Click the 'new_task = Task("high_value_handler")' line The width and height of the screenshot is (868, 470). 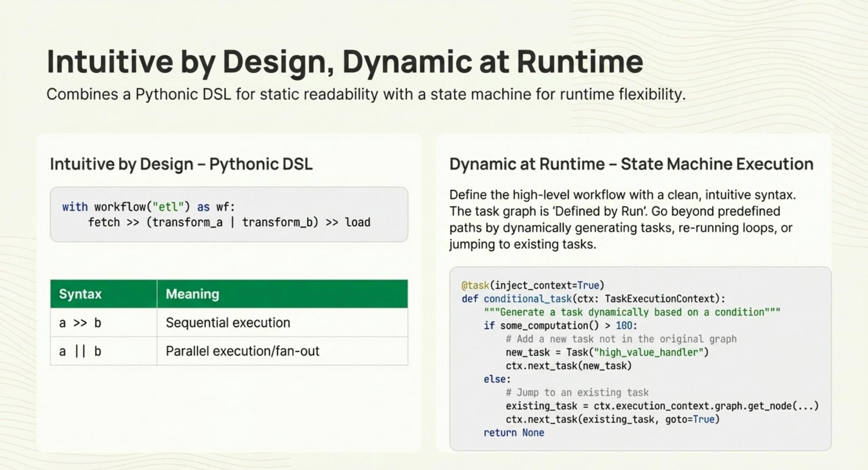click(x=607, y=352)
